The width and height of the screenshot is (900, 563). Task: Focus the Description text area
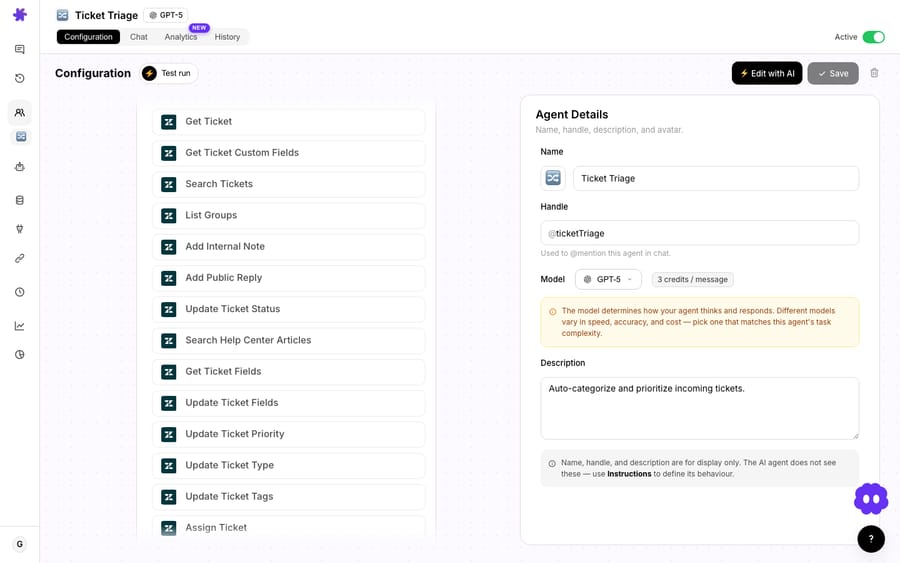click(x=700, y=408)
